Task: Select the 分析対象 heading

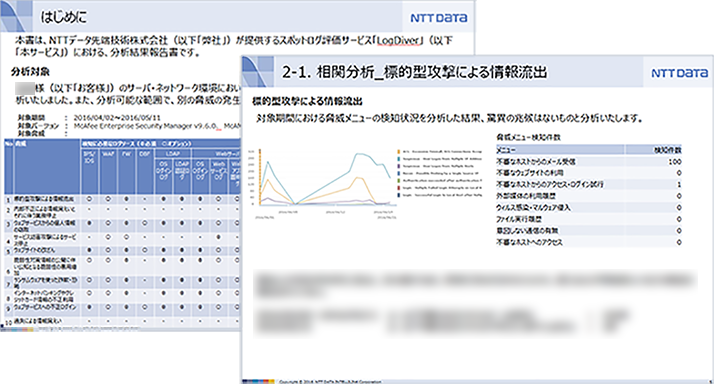Action: click(x=30, y=72)
